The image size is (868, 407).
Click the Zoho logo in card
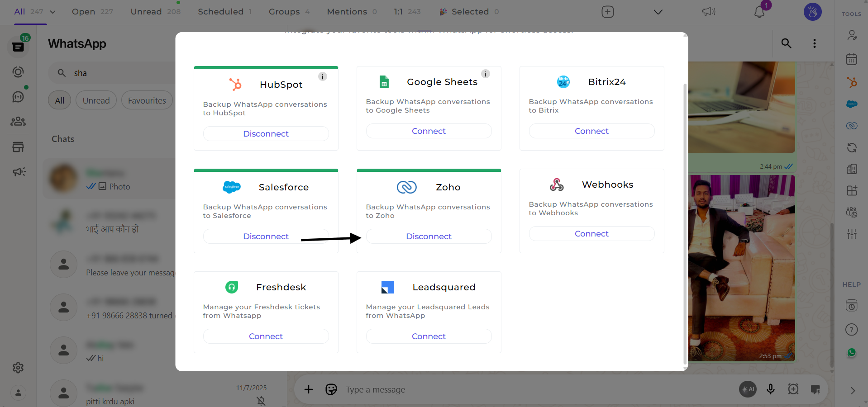click(406, 187)
